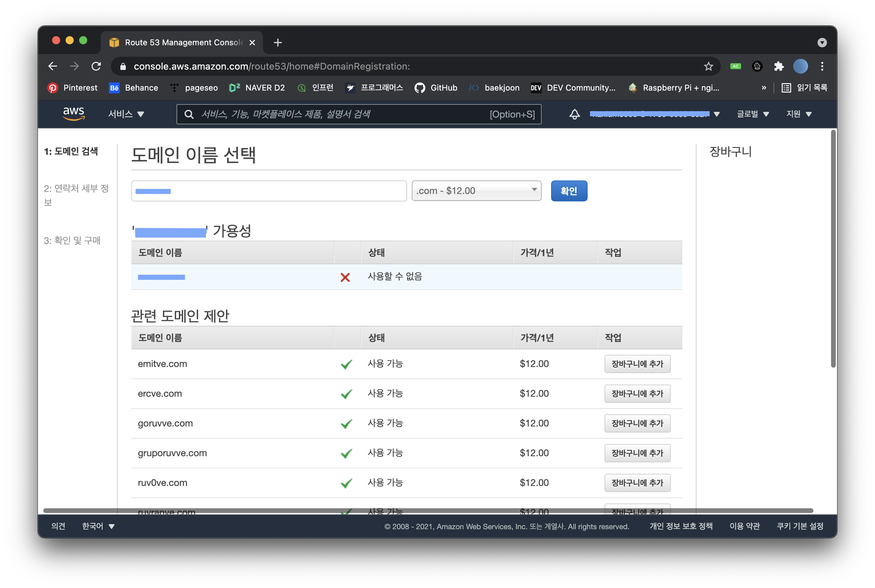This screenshot has width=875, height=588.
Task: Bookmark page with the star icon
Action: tap(708, 66)
